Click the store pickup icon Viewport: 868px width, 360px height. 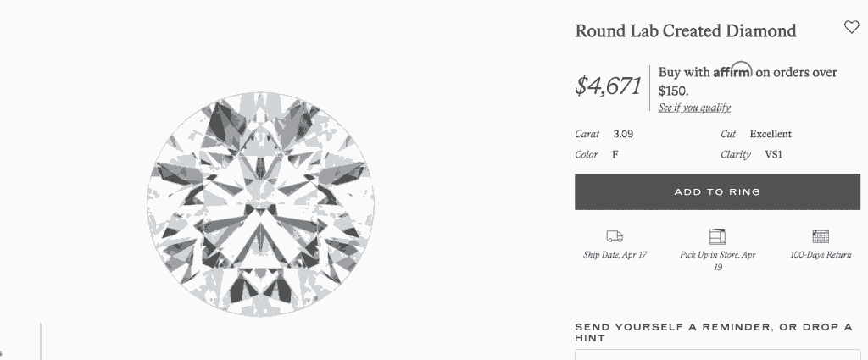[x=717, y=236]
